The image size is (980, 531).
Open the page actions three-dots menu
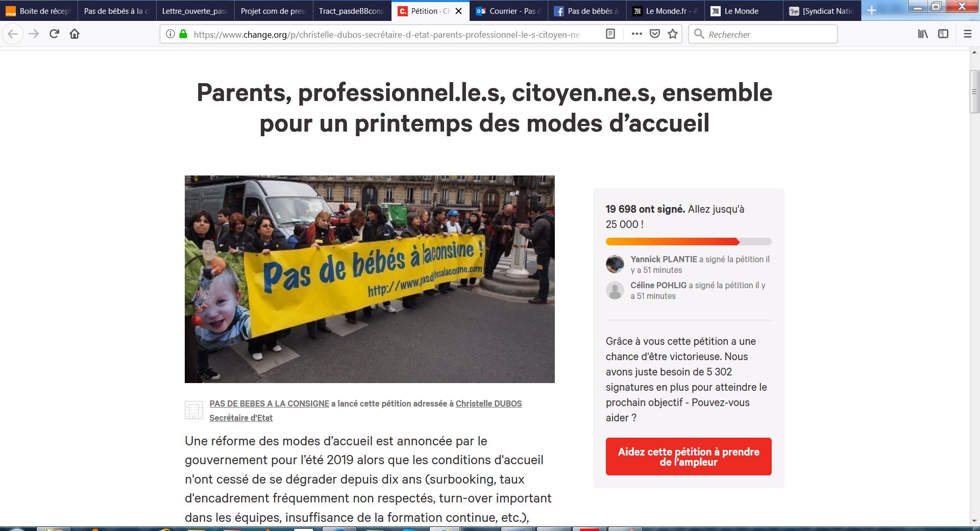coord(636,34)
